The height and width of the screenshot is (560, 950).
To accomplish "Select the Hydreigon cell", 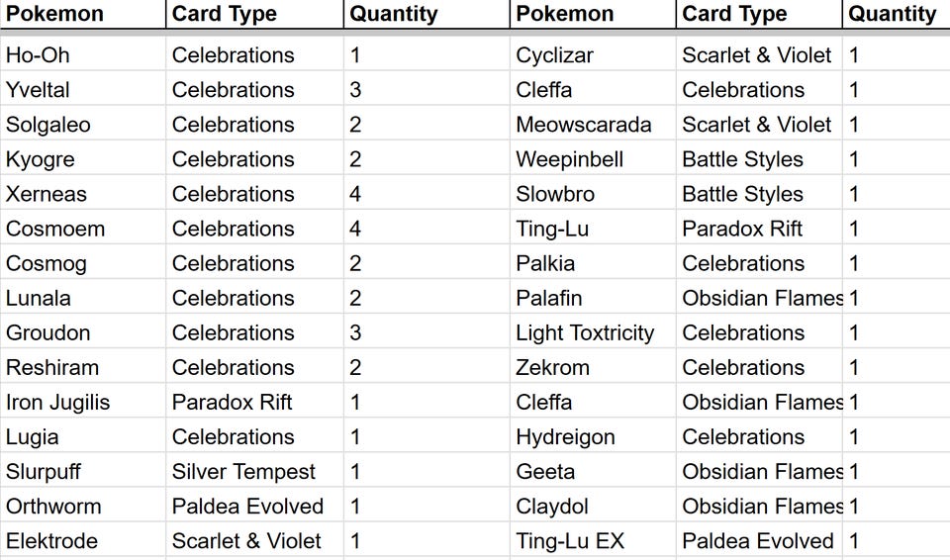I will (565, 437).
